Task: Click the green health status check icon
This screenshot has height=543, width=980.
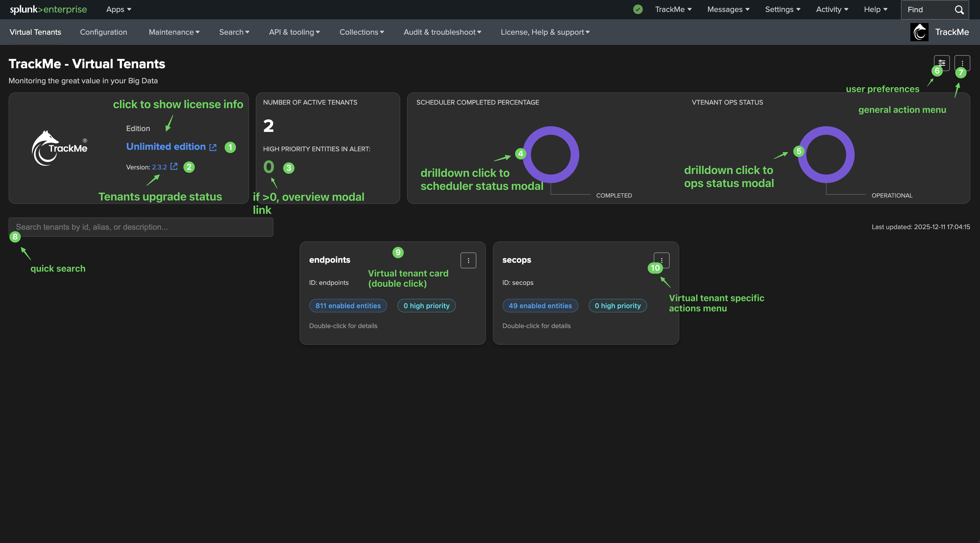Action: tap(638, 9)
